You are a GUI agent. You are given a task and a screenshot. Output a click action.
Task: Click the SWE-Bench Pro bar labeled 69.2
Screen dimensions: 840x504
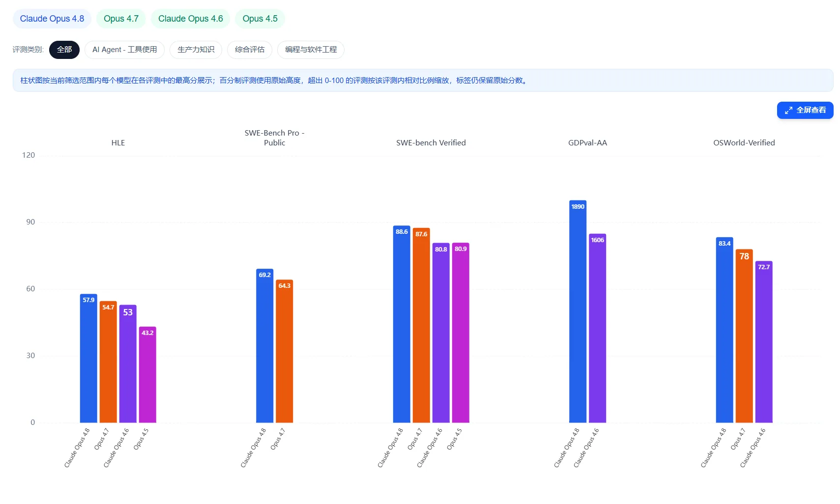(265, 345)
